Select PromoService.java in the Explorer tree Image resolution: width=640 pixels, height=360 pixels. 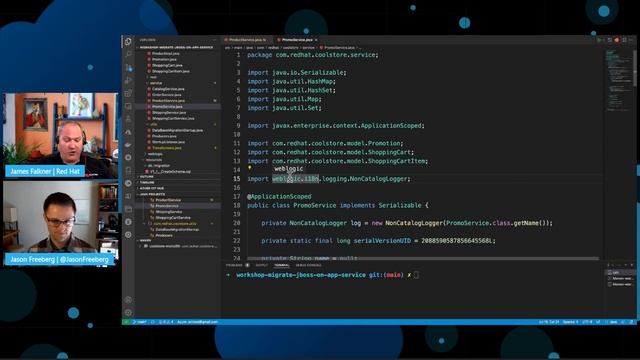(x=167, y=107)
